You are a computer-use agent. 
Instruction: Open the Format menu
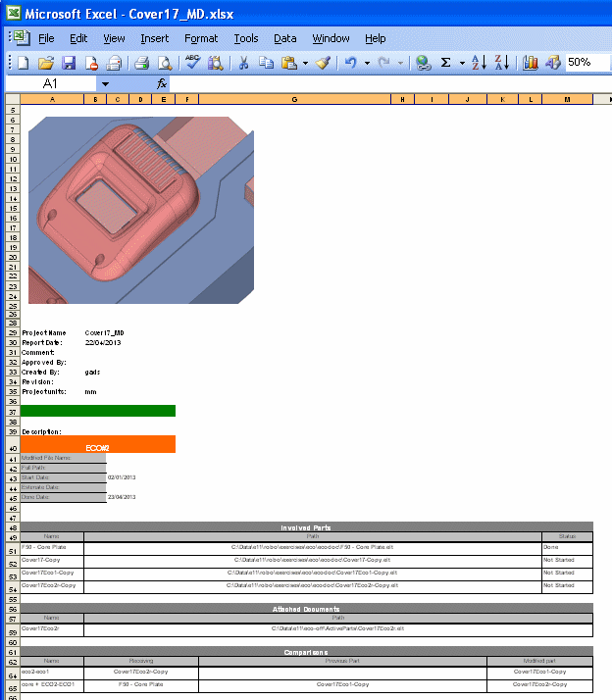click(201, 38)
